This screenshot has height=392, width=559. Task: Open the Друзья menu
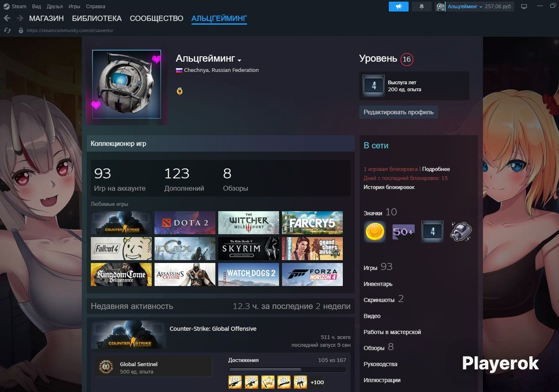point(55,6)
